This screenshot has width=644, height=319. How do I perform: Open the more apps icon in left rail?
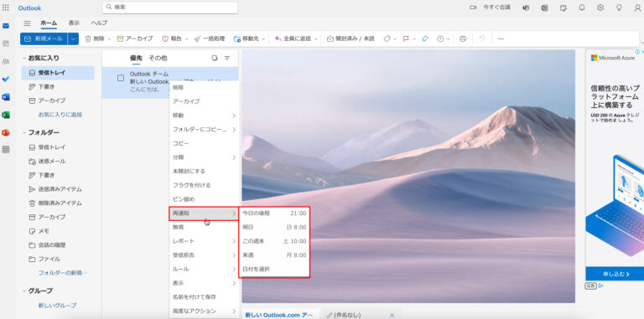(x=6, y=150)
